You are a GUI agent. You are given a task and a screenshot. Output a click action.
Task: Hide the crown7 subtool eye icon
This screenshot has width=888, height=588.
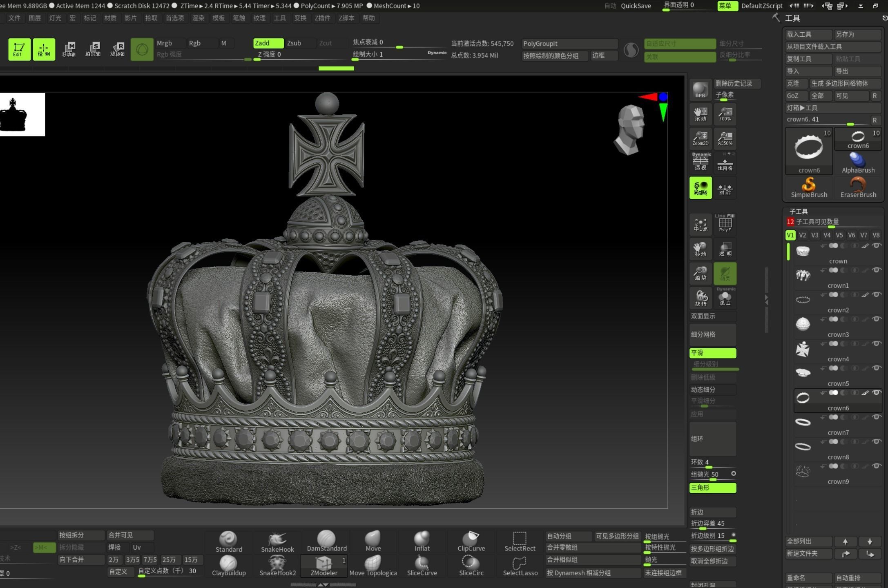coord(876,417)
